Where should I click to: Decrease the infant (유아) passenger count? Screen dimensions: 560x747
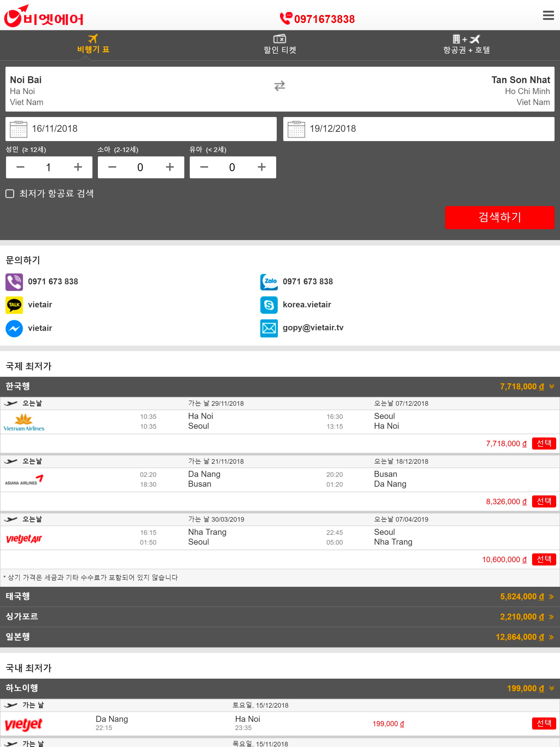click(x=204, y=167)
